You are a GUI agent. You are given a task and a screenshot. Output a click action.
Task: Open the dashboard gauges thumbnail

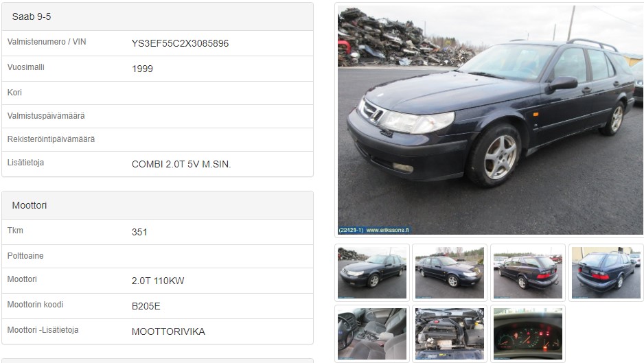point(528,334)
